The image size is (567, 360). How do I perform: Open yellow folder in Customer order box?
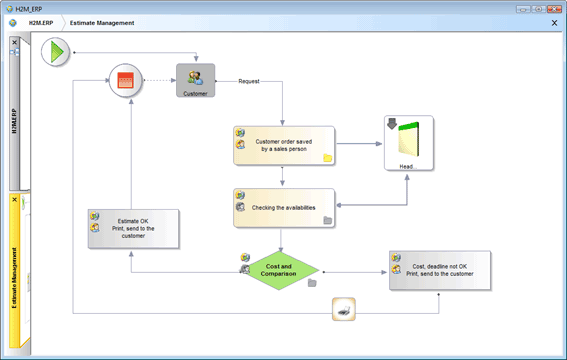[x=328, y=158]
